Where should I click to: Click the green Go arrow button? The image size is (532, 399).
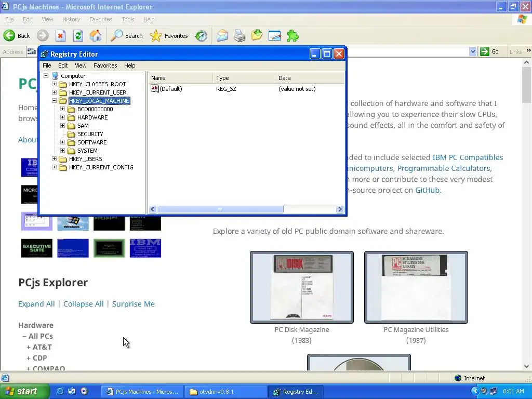click(x=485, y=51)
